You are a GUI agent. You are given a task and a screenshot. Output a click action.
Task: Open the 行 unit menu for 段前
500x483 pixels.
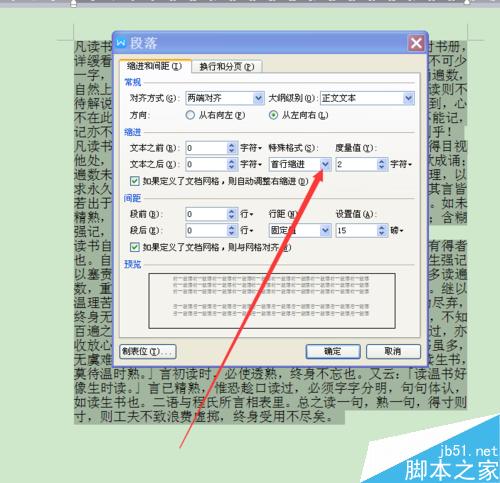point(247,214)
